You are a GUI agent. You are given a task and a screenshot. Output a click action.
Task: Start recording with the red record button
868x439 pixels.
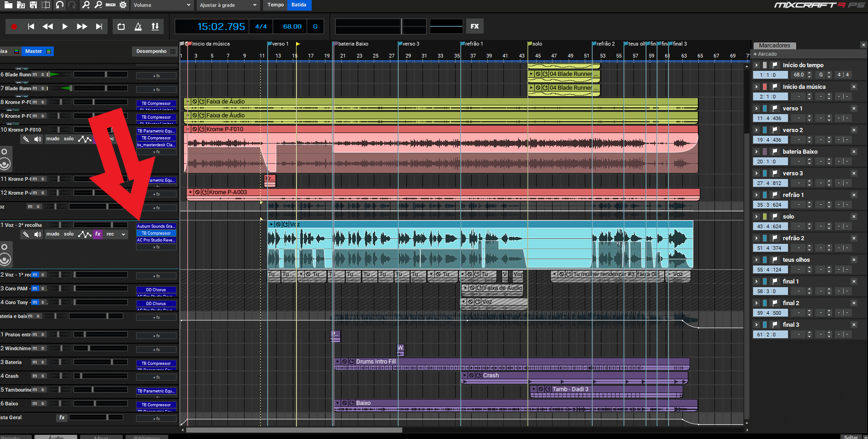(x=14, y=27)
